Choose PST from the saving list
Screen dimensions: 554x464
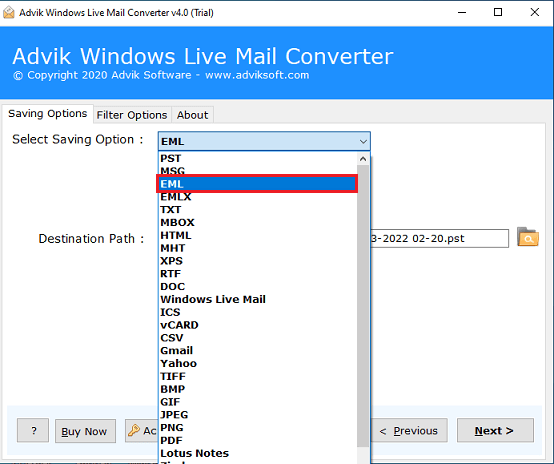click(258, 158)
